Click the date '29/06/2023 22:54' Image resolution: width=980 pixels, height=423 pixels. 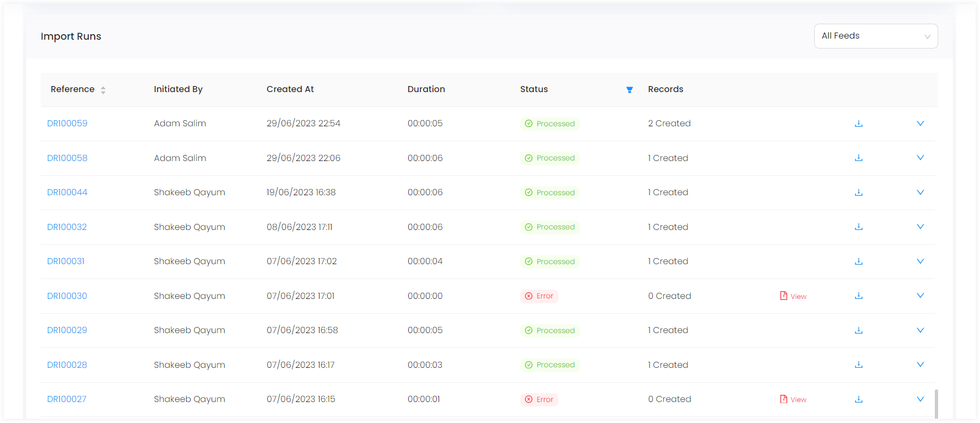[x=304, y=124]
